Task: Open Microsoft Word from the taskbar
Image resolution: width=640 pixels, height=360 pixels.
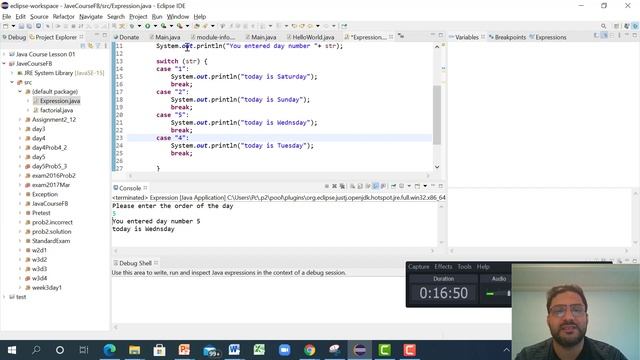Action: point(234,350)
